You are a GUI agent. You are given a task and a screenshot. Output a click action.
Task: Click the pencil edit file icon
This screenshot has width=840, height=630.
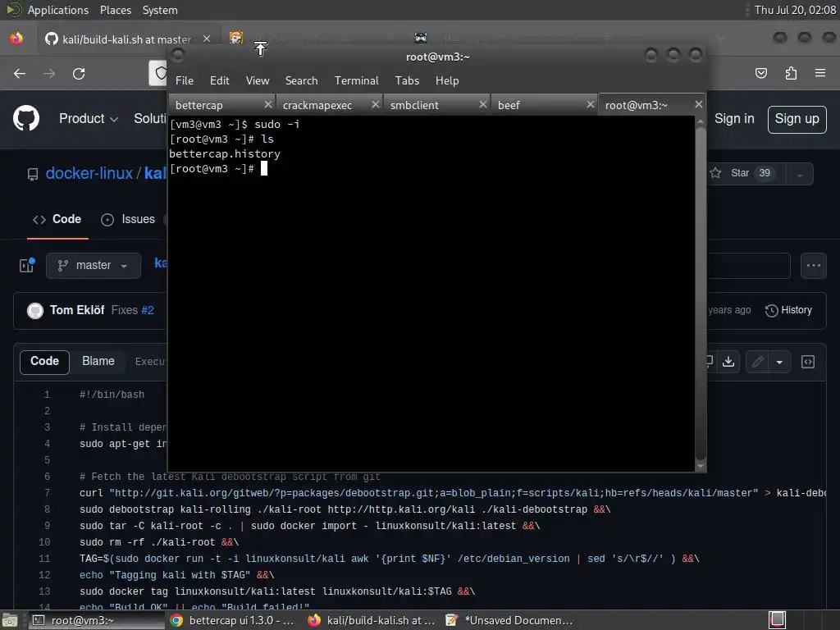coord(757,362)
